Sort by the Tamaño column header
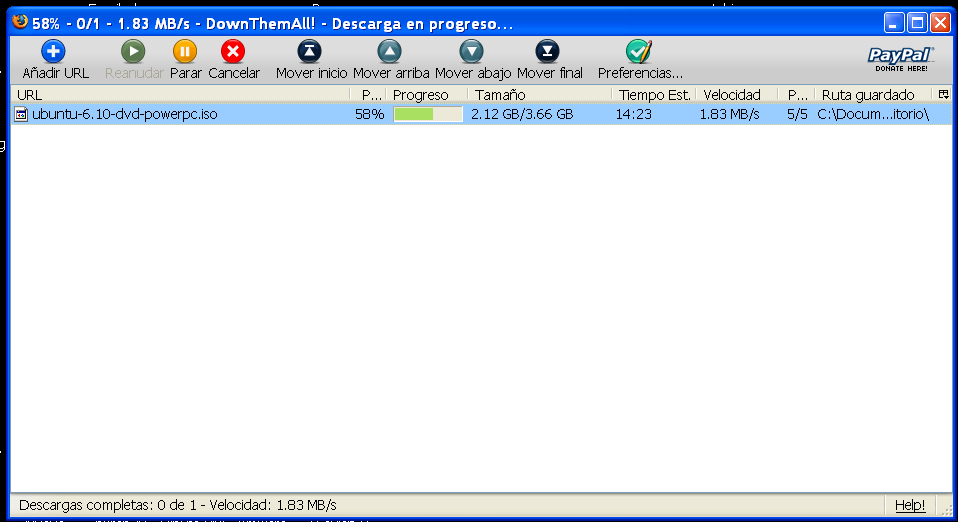958x522 pixels. point(539,95)
